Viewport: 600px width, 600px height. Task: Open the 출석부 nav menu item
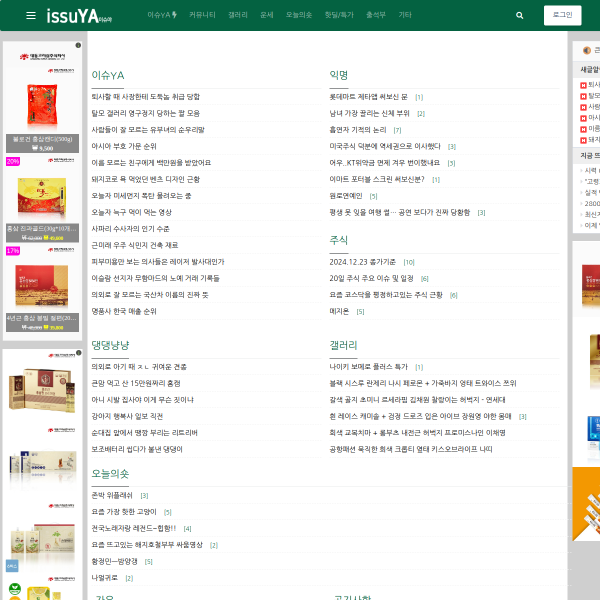pyautogui.click(x=376, y=15)
